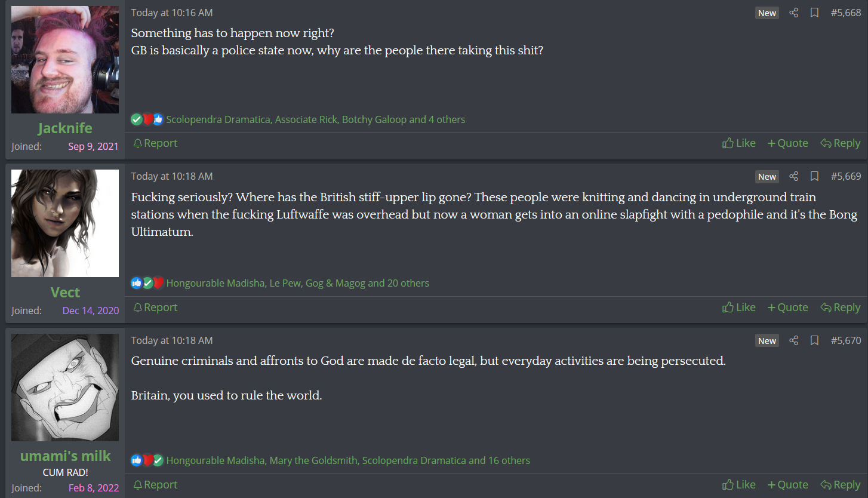Report Jacknife's post
868x498 pixels.
point(155,143)
